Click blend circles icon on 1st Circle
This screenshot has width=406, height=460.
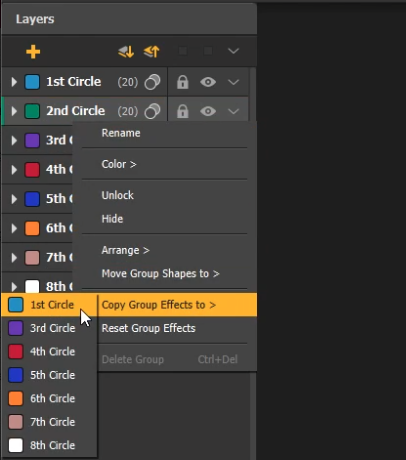tap(152, 82)
